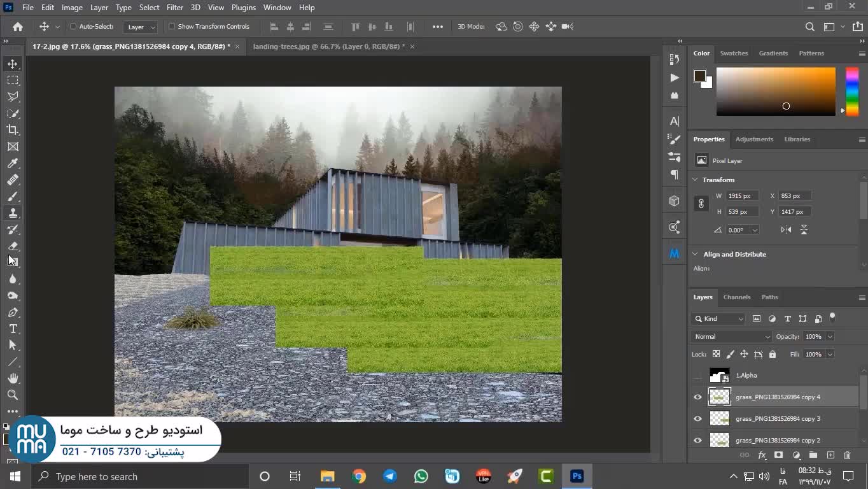Open the layer Opacity dropdown arrow

[x=830, y=336]
